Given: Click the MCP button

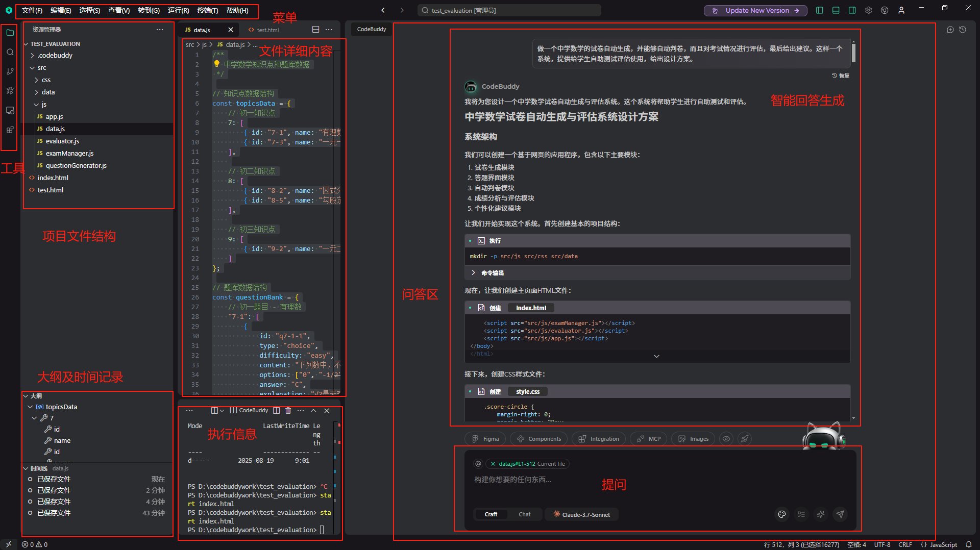Looking at the screenshot, I should (649, 439).
